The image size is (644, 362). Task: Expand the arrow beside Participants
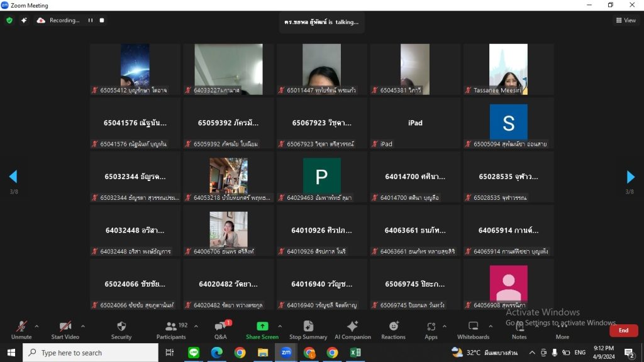tap(196, 326)
